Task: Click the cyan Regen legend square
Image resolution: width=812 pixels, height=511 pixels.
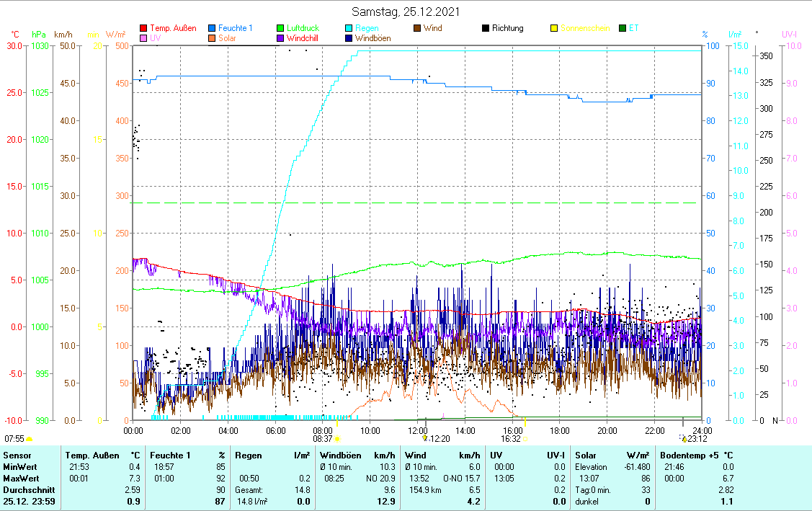Action: 349,29
